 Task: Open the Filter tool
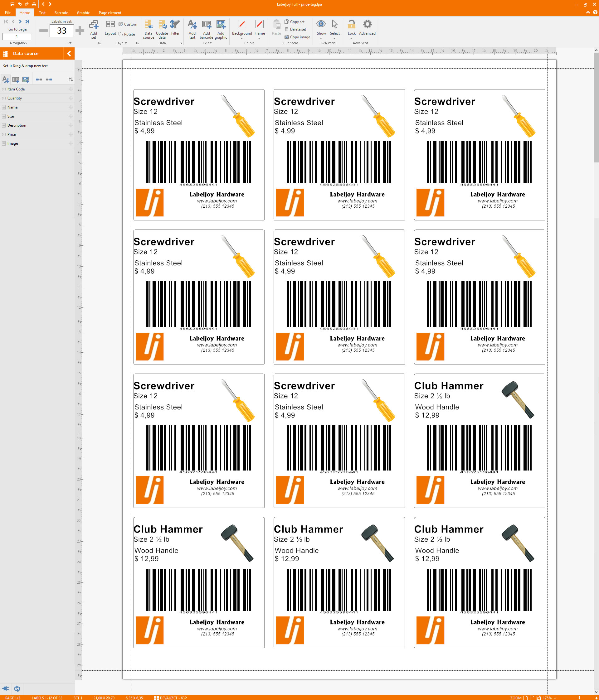(x=175, y=28)
